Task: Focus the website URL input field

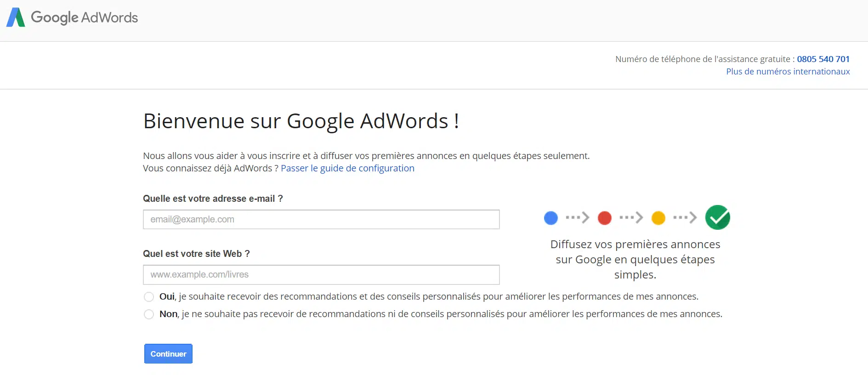Action: tap(321, 275)
